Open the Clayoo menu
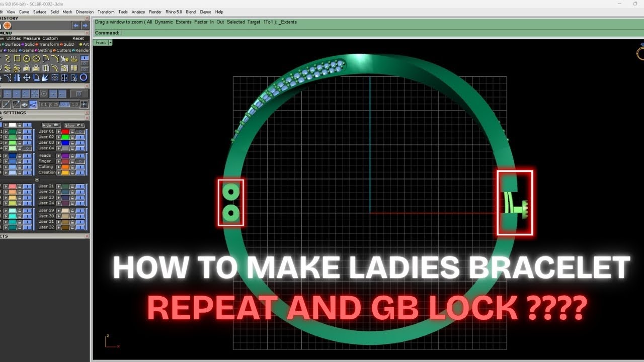 (x=205, y=12)
